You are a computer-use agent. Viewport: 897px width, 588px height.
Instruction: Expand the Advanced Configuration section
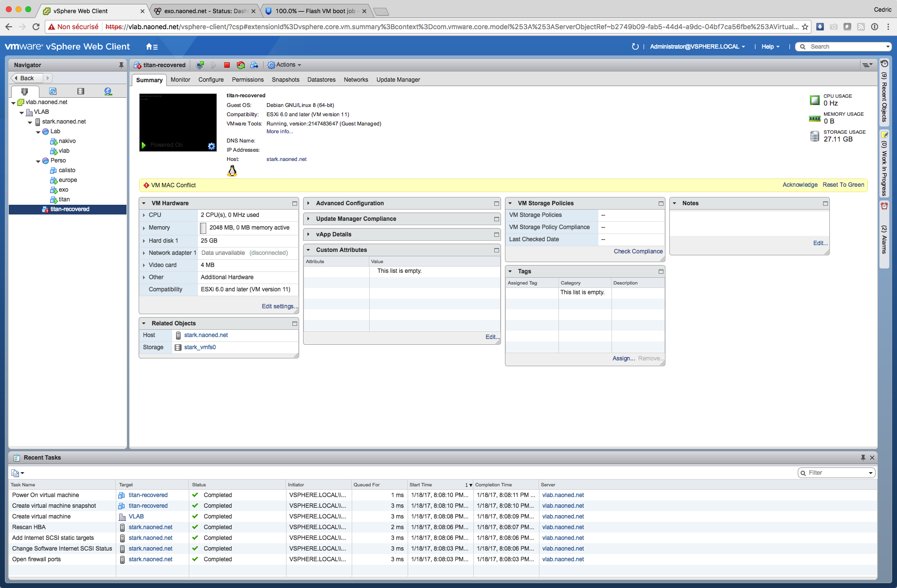pyautogui.click(x=308, y=203)
